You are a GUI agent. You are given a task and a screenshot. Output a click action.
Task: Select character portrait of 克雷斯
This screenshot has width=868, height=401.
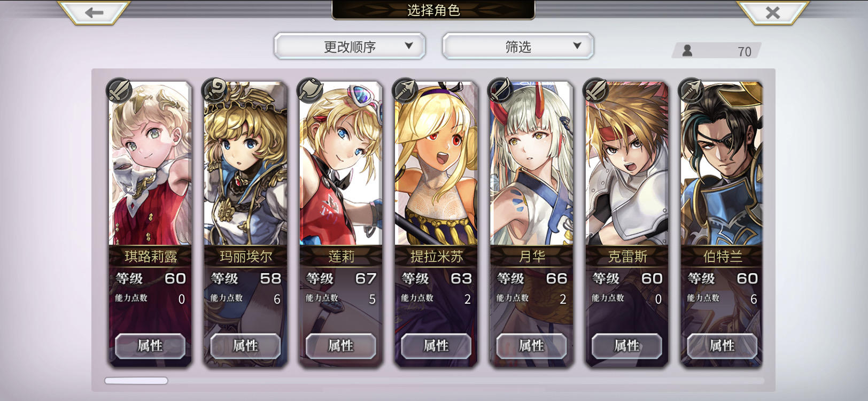627,164
